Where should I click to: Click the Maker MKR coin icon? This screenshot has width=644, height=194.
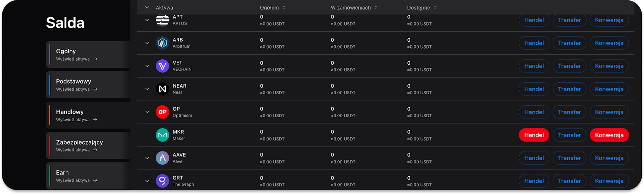click(162, 135)
